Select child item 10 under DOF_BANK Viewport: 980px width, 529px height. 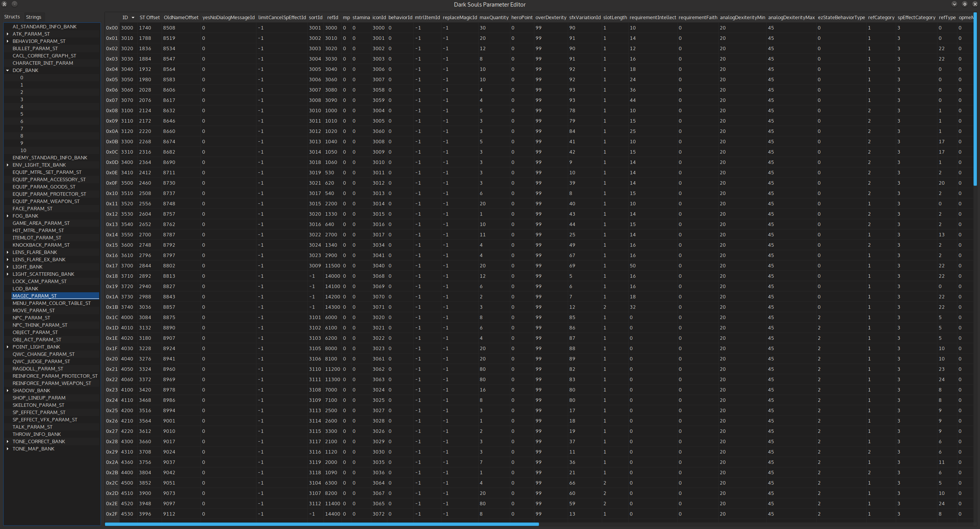point(23,151)
